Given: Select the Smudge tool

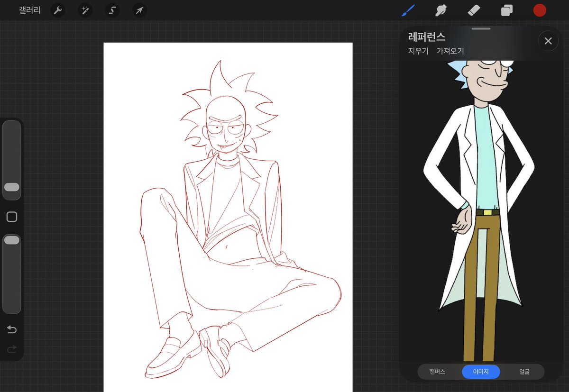Looking at the screenshot, I should (x=441, y=10).
